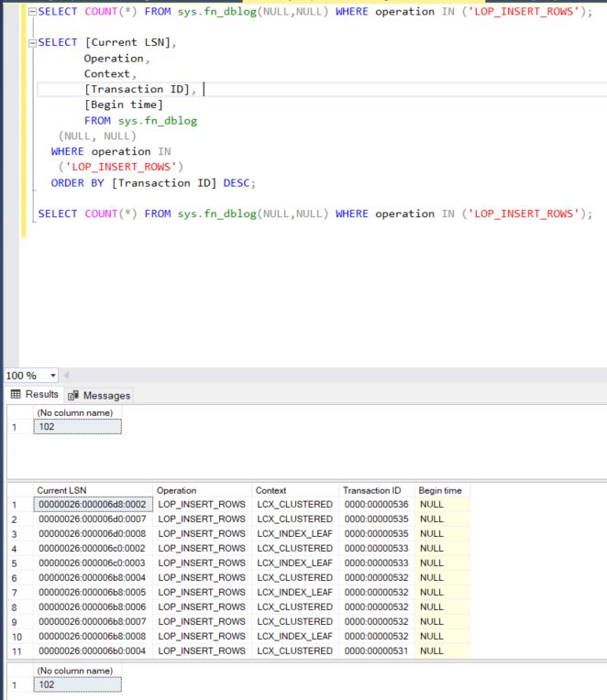Select row header 10 of LSN grid
607x700 pixels.
pos(20,636)
